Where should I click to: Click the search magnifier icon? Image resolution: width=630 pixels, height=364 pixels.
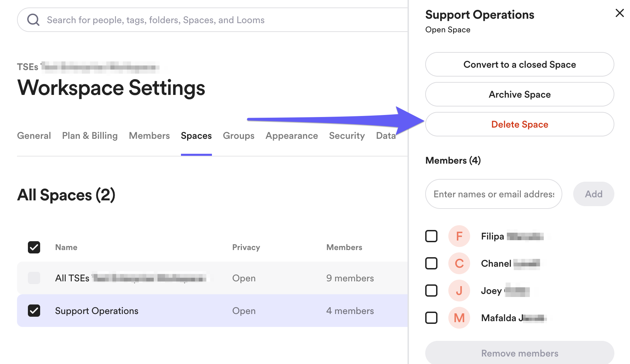click(33, 20)
